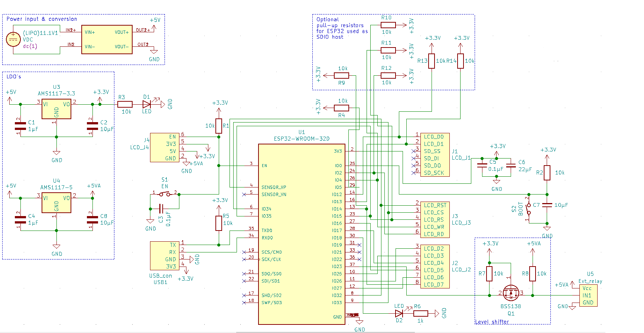This screenshot has width=644, height=333.
Task: Click the 'Level shifter' section label
Action: (x=492, y=322)
